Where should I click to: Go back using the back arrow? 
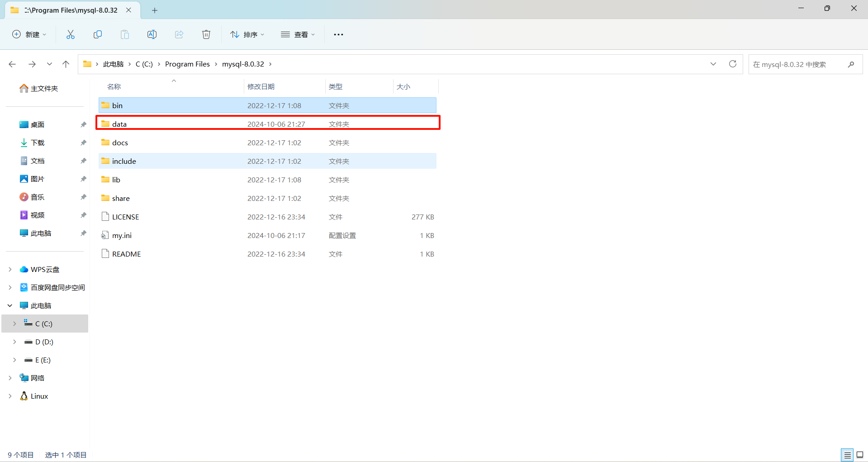[x=12, y=64]
